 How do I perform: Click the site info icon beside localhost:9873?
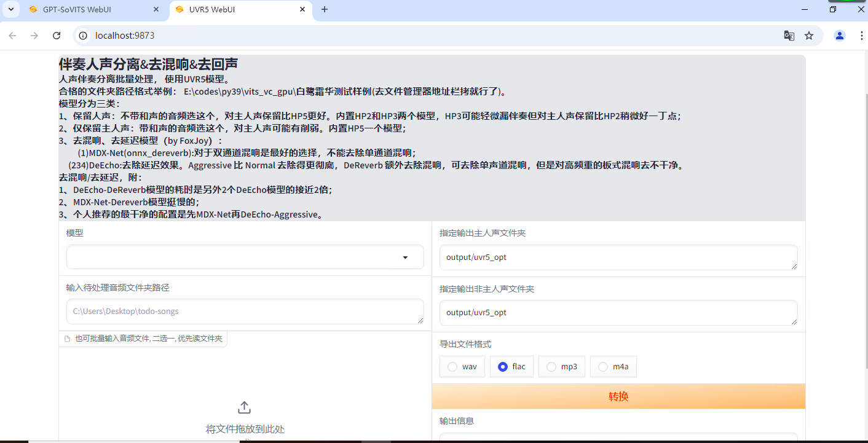click(x=84, y=36)
